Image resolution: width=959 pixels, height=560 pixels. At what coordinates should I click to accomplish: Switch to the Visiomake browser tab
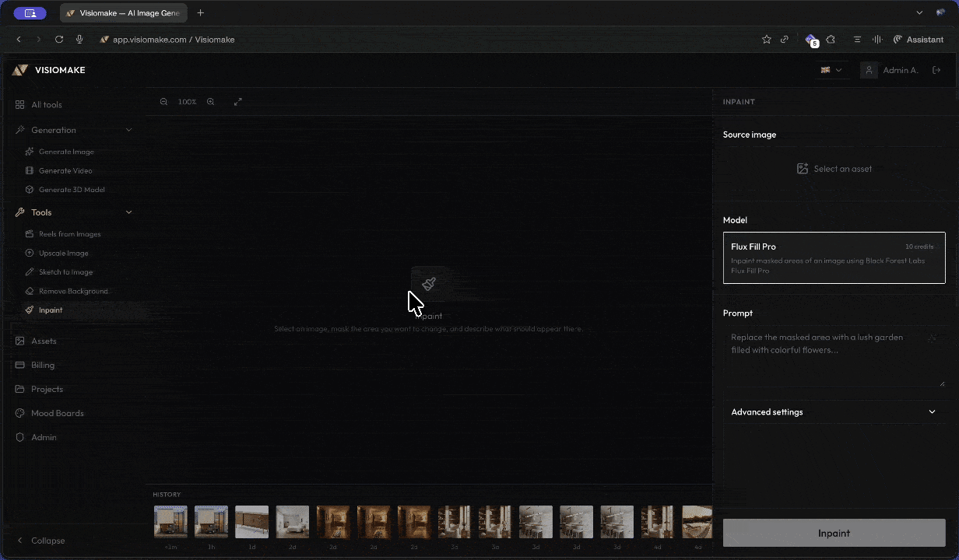(123, 12)
